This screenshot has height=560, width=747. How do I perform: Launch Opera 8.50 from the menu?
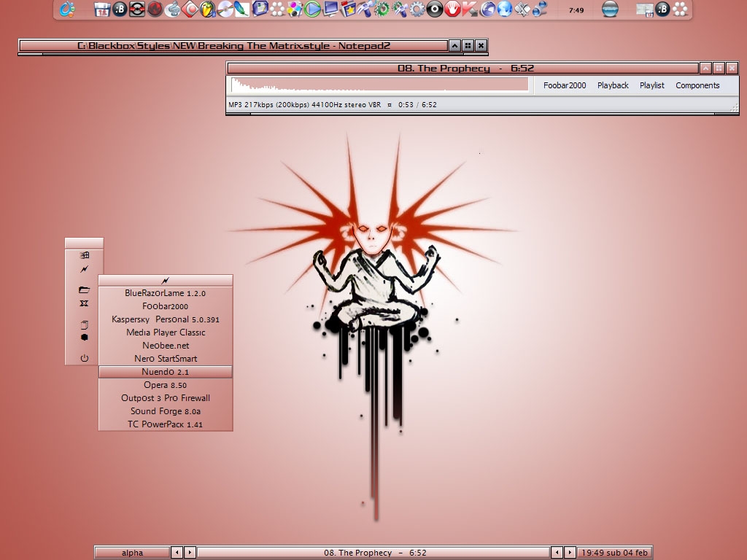pyautogui.click(x=166, y=385)
